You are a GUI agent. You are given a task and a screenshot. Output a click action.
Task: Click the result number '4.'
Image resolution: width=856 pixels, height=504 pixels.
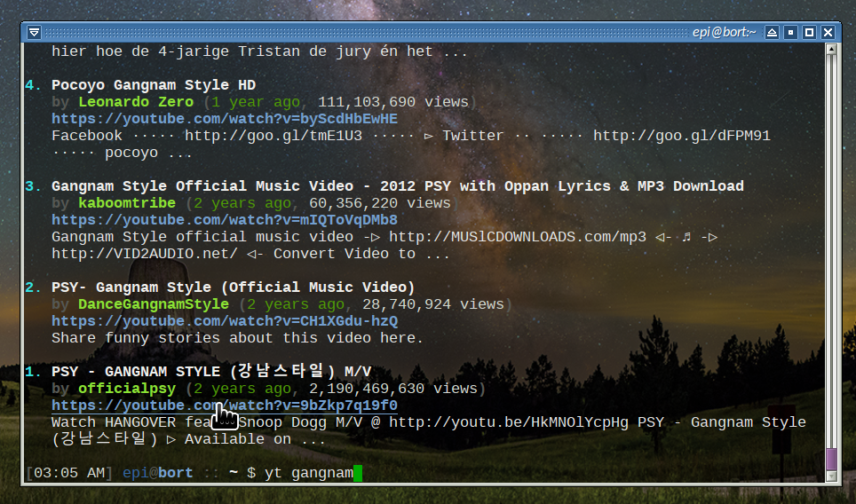pos(34,85)
